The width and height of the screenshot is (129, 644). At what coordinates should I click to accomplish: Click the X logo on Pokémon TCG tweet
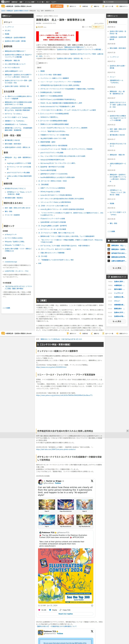[92, 631]
